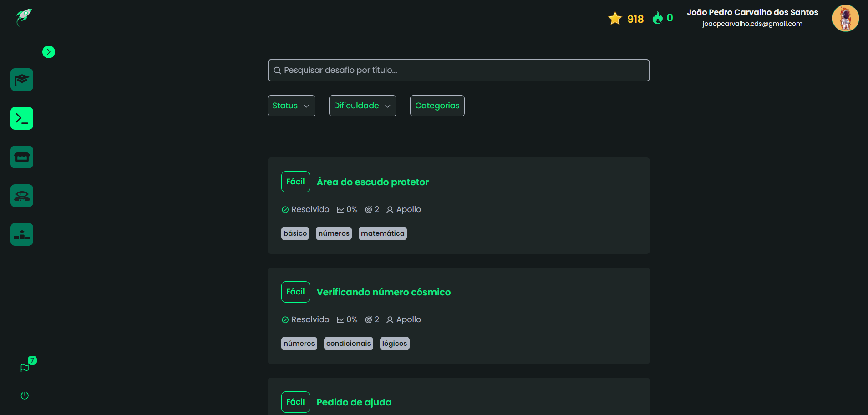The height and width of the screenshot is (415, 868).
Task: Click the condicionais tag
Action: pyautogui.click(x=348, y=344)
